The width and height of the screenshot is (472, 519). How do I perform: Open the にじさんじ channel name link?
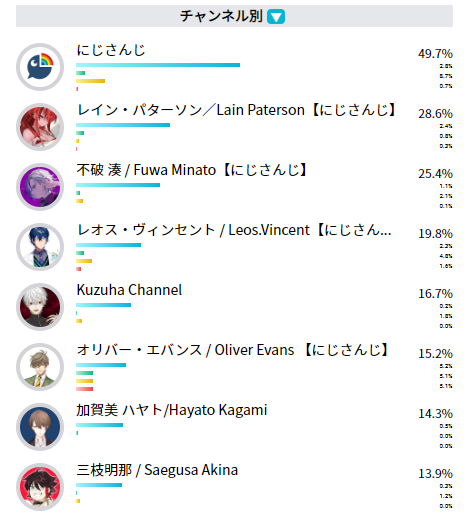(111, 50)
